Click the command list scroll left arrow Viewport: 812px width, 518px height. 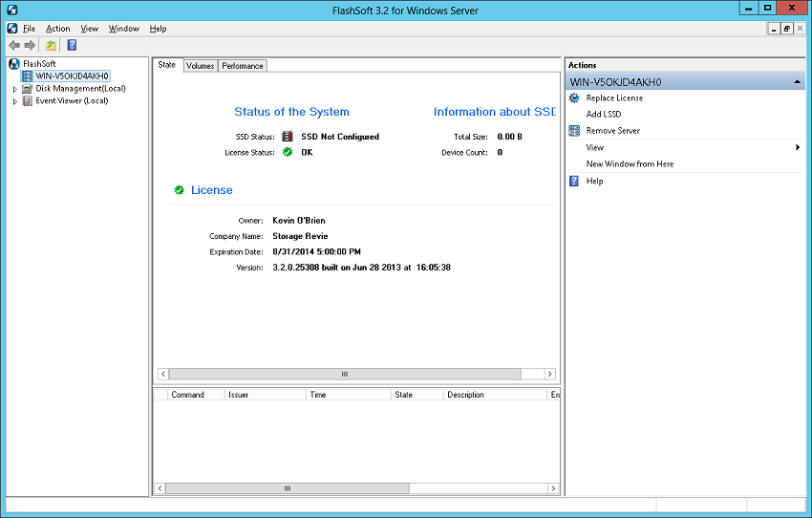click(160, 488)
